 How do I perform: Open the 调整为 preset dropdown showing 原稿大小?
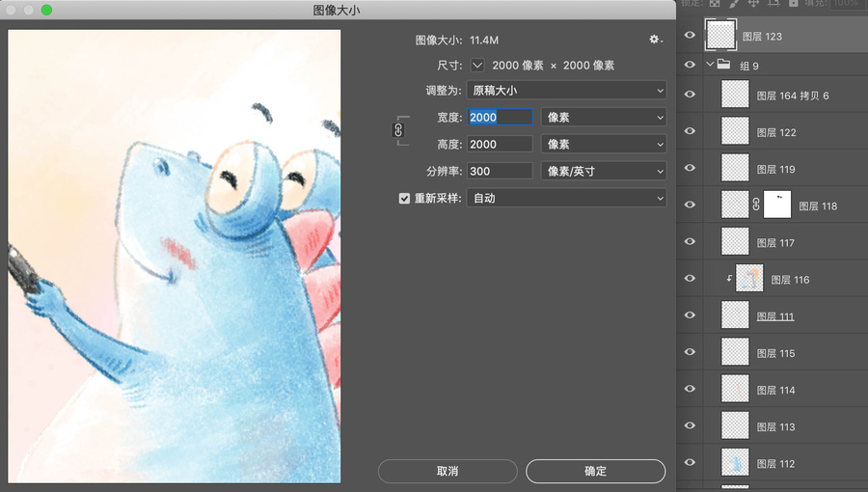point(566,91)
